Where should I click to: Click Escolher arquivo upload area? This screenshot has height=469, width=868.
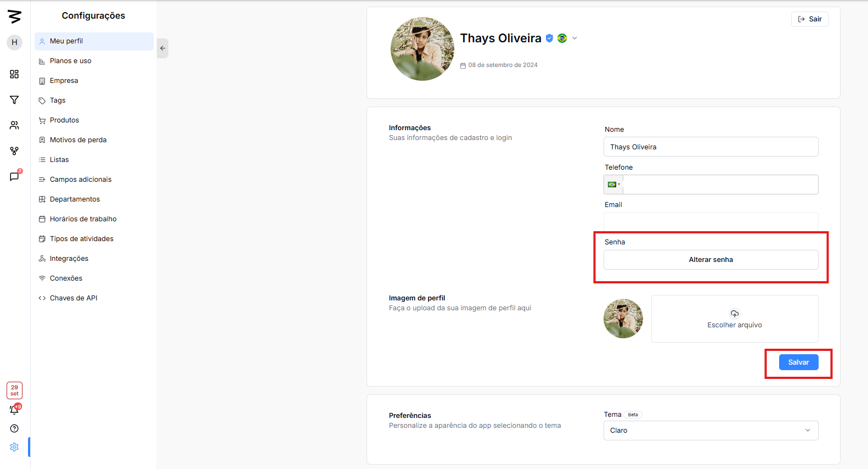(x=734, y=319)
